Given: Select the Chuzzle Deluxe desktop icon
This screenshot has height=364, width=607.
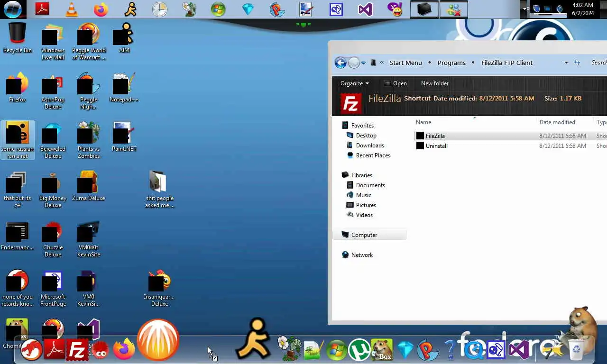Looking at the screenshot, I should coord(53,239).
